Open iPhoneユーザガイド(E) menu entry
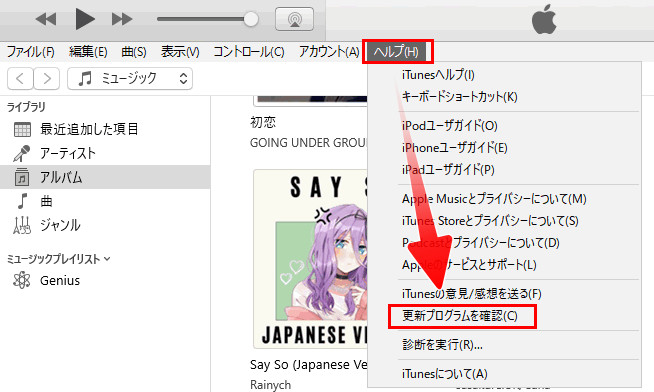The image size is (654, 392). tap(455, 148)
